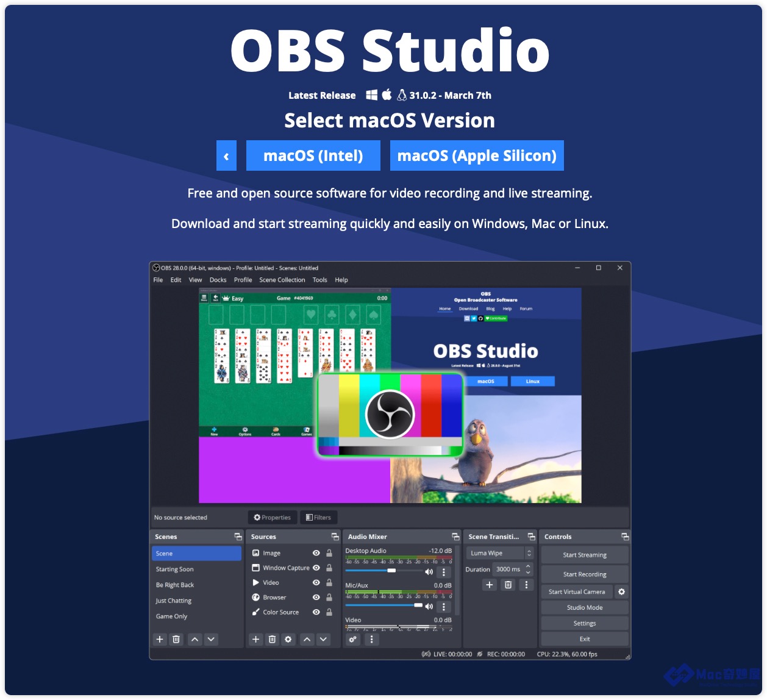Open the File menu in OBS window
This screenshot has height=700, width=767.
tap(158, 280)
